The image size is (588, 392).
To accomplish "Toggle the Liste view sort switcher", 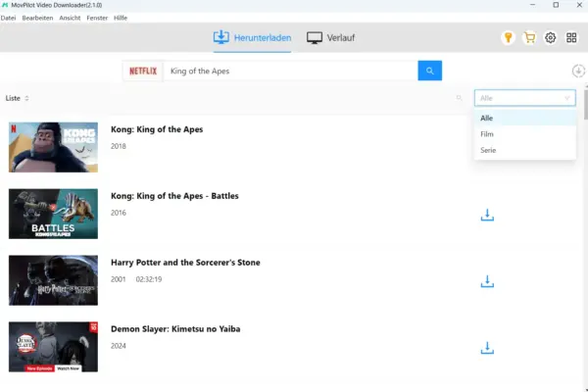I will pyautogui.click(x=17, y=98).
